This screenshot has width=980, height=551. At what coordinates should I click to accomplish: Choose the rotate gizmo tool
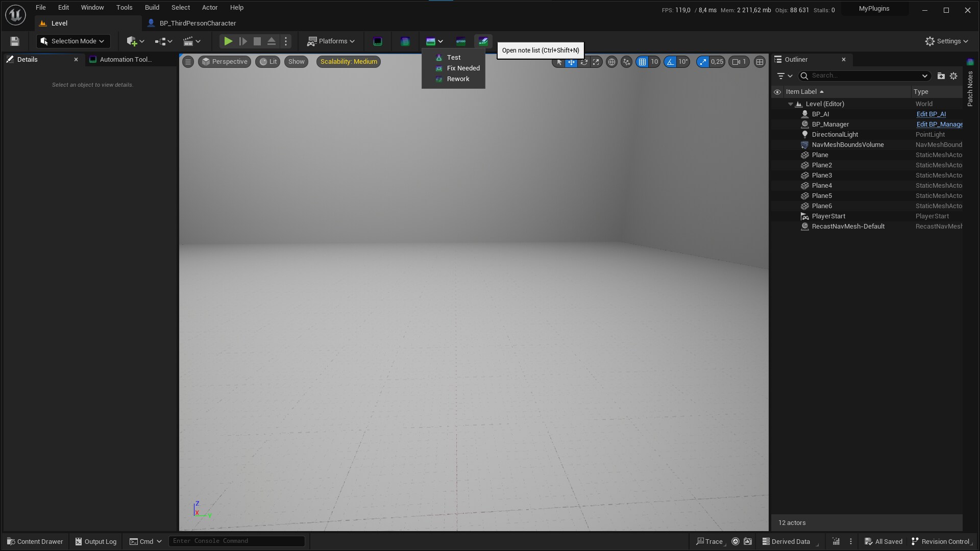[x=583, y=62]
